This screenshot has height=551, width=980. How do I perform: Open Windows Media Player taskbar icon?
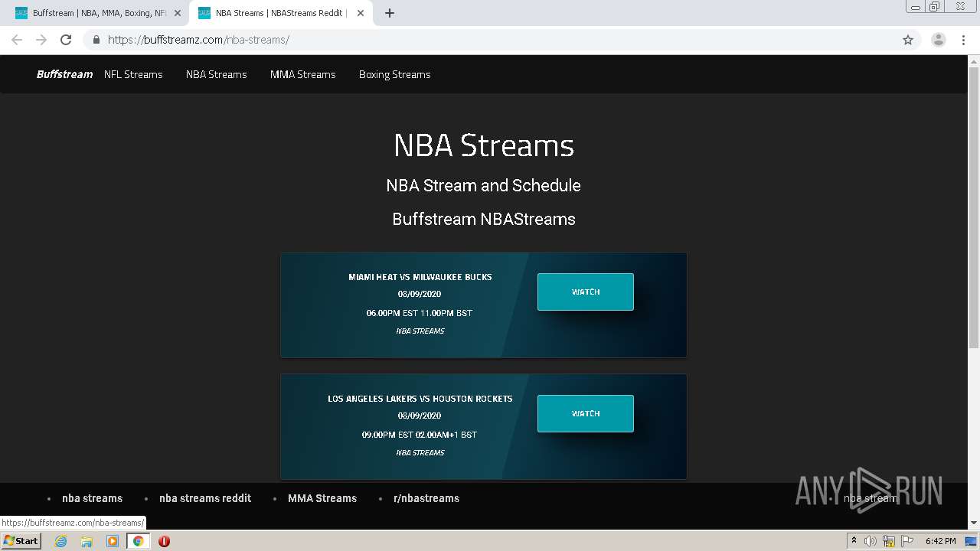[x=113, y=541]
